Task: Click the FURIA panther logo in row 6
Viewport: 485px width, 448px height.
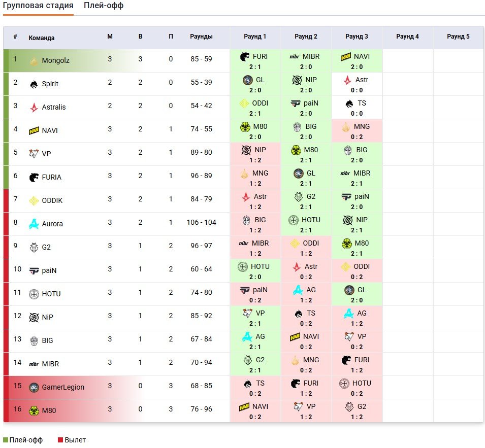Action: pyautogui.click(x=34, y=178)
